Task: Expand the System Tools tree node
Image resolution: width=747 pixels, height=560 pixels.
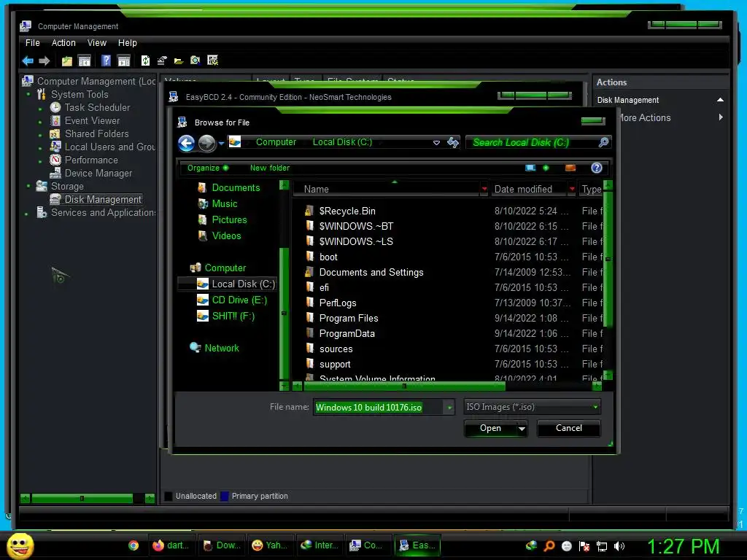Action: coord(28,94)
